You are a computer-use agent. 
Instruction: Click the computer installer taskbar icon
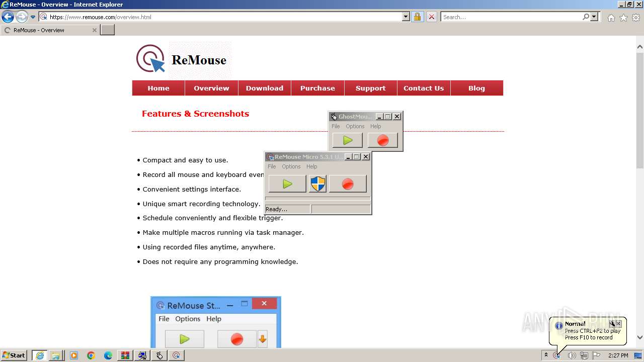point(142,355)
